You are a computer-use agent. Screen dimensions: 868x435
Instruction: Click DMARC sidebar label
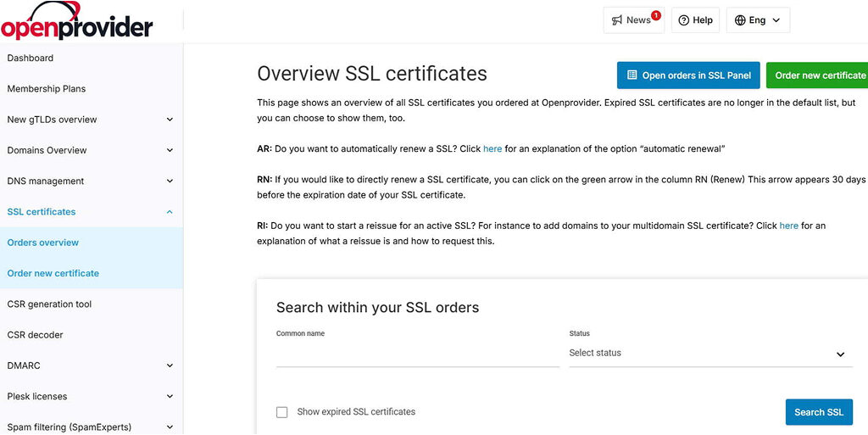click(24, 365)
